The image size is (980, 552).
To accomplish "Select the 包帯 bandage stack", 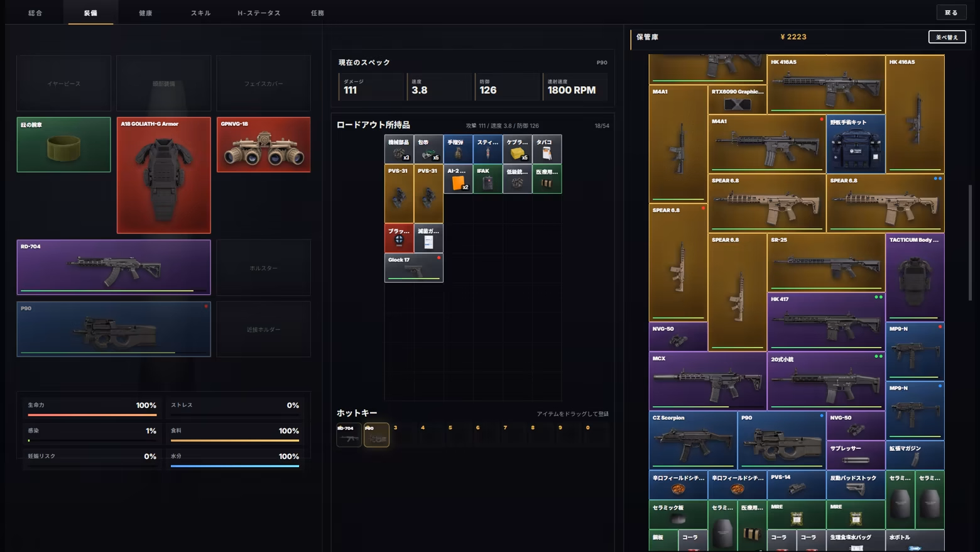I will pos(428,149).
